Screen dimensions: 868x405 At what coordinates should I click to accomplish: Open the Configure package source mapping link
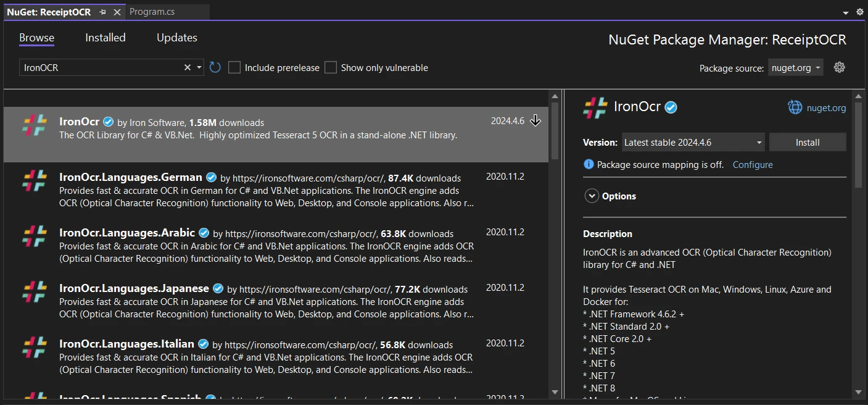(x=753, y=165)
